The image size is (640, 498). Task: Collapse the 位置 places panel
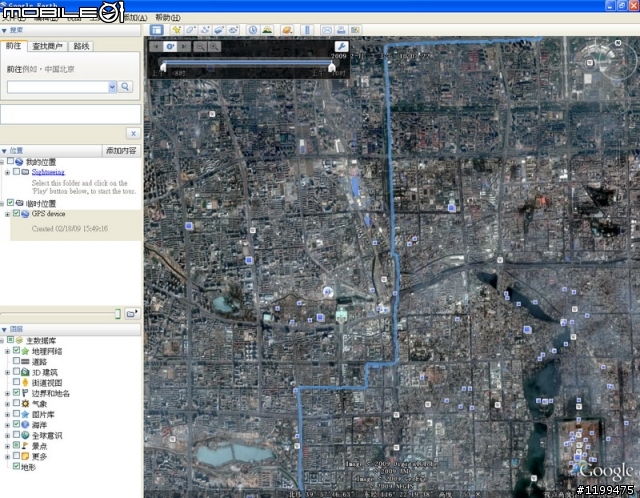tap(4, 151)
